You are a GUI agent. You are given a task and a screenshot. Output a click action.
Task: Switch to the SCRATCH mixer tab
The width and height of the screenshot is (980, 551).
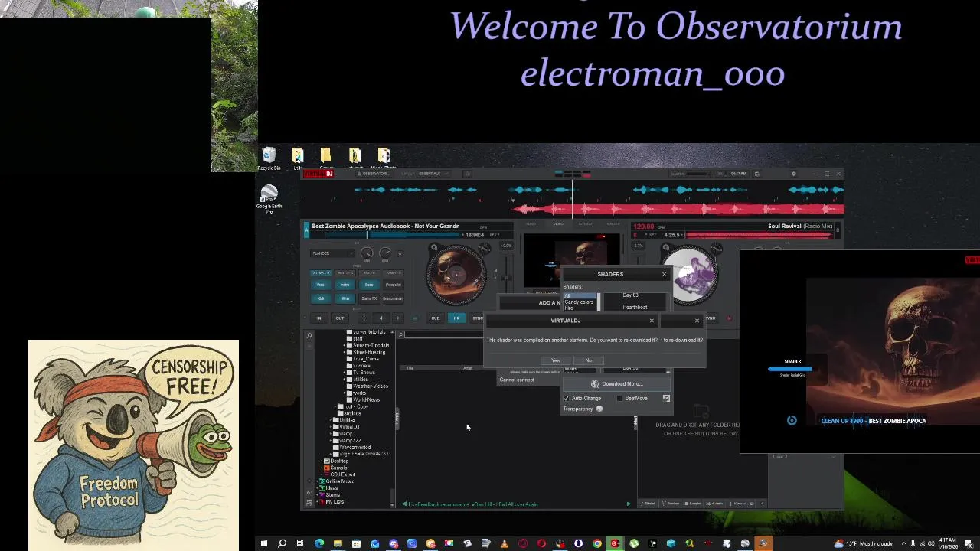[586, 223]
